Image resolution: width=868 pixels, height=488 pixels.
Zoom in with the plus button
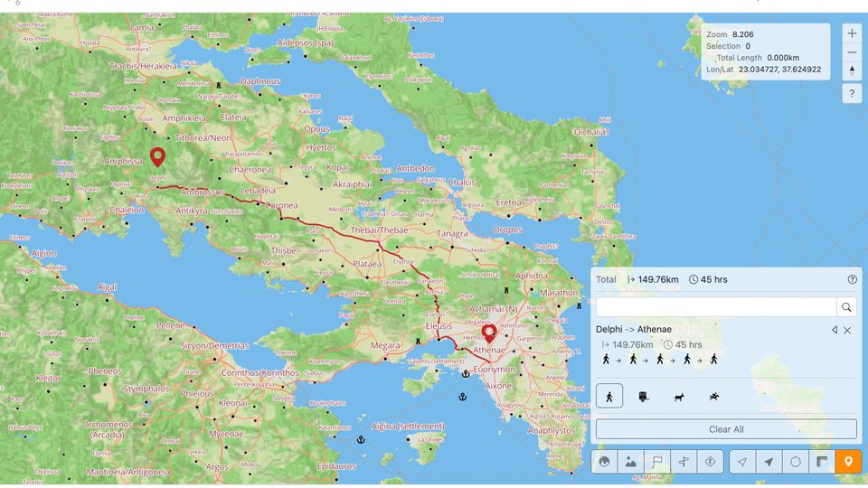point(852,33)
